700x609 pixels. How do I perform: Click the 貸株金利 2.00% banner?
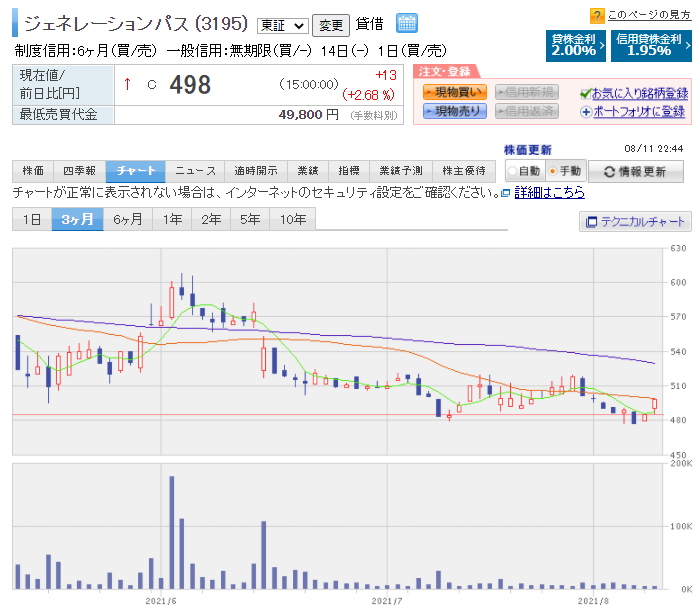pyautogui.click(x=576, y=46)
